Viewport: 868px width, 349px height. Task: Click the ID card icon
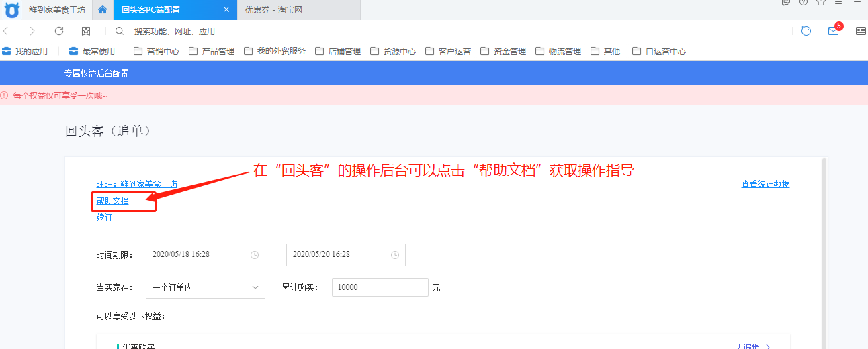click(x=861, y=31)
